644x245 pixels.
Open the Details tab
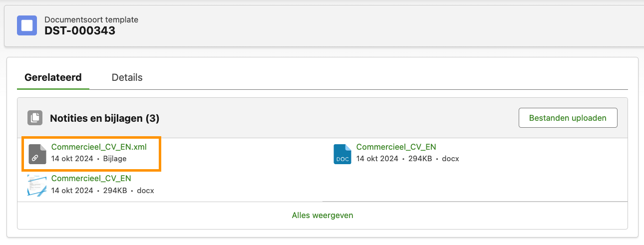point(127,77)
